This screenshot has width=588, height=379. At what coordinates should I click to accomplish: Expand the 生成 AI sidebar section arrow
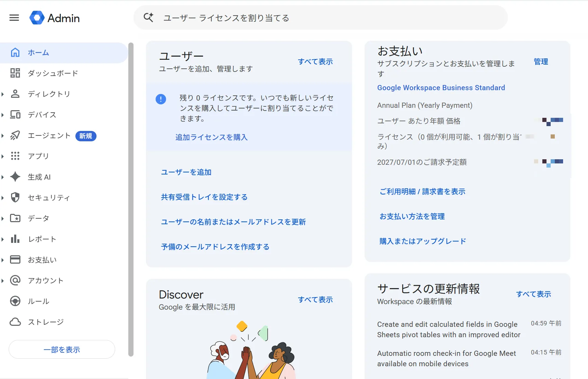[3, 177]
